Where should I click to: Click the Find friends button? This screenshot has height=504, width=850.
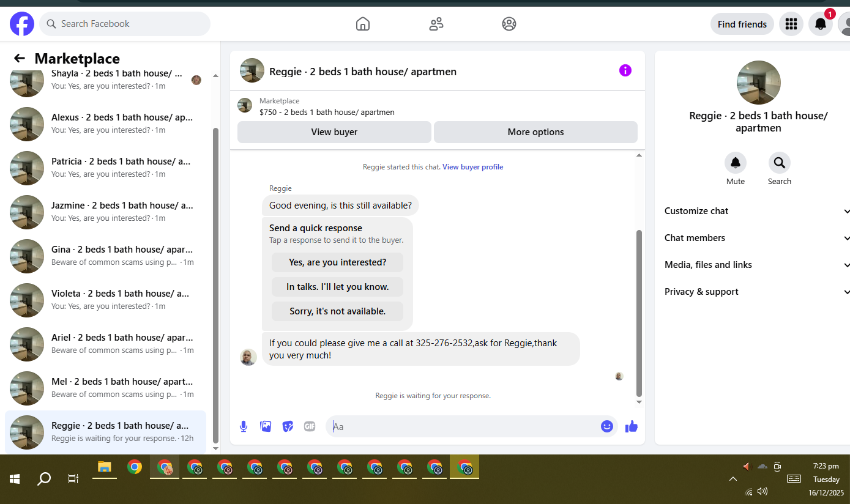[742, 24]
